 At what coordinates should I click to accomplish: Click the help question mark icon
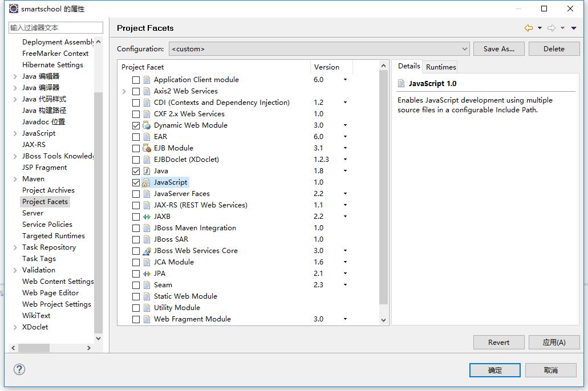click(x=19, y=369)
